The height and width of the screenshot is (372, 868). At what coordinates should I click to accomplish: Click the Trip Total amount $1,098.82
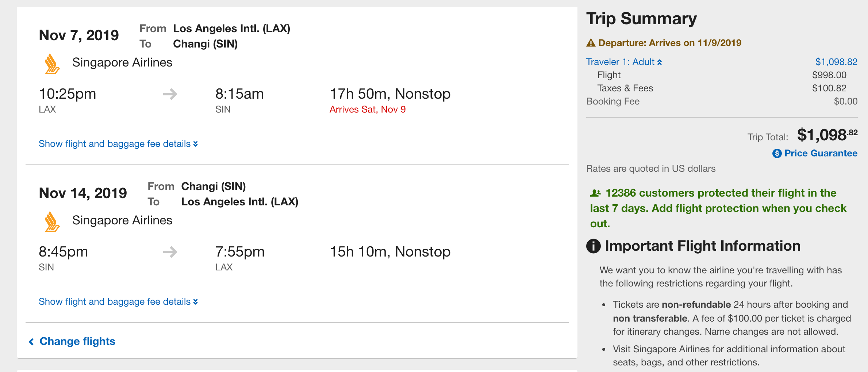click(x=827, y=135)
